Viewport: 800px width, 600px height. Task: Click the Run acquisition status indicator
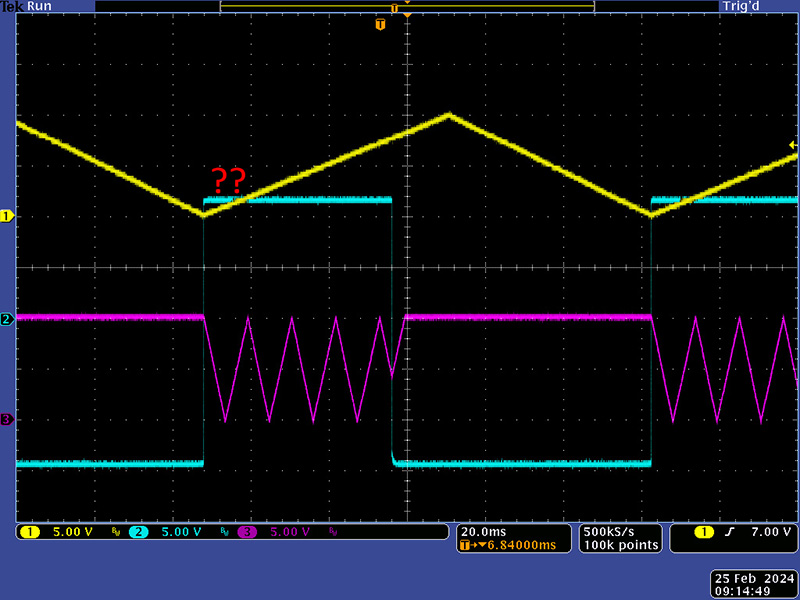click(38, 6)
